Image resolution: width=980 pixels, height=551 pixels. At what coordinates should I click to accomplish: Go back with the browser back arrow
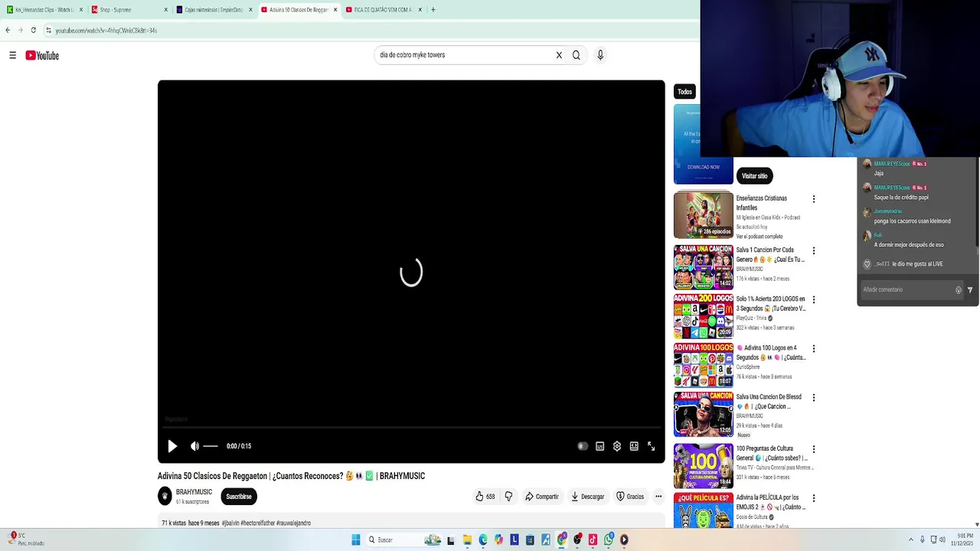[x=8, y=31]
